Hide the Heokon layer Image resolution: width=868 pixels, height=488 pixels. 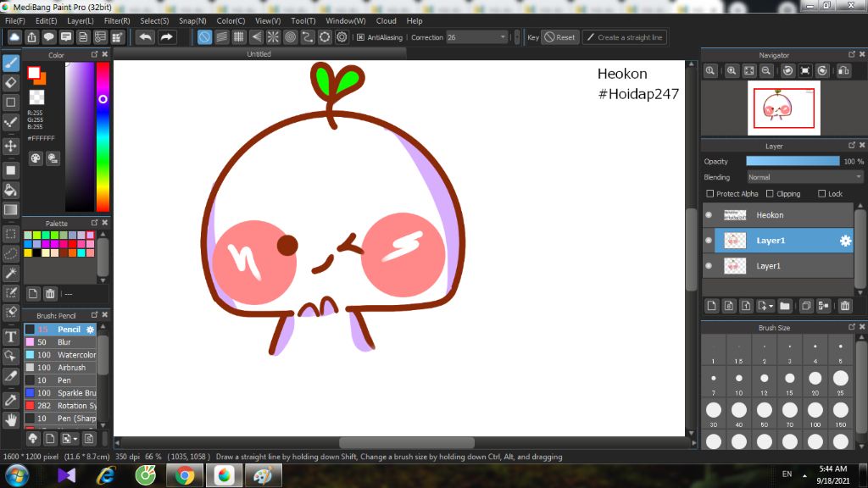point(709,215)
